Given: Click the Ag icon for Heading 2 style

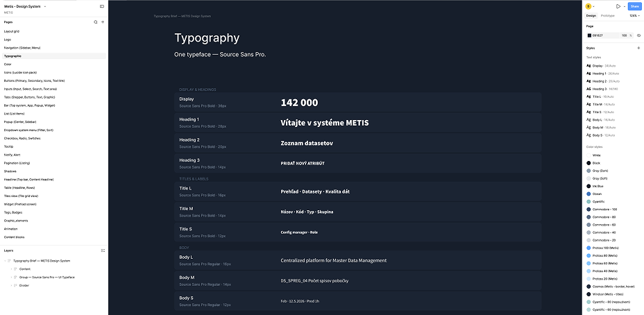Looking at the screenshot, I should pyautogui.click(x=588, y=81).
